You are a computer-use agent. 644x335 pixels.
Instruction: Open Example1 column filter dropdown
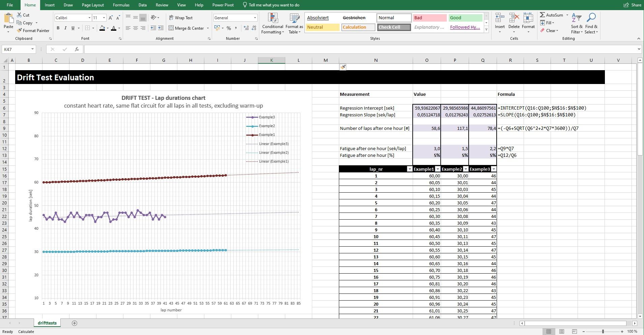click(438, 169)
